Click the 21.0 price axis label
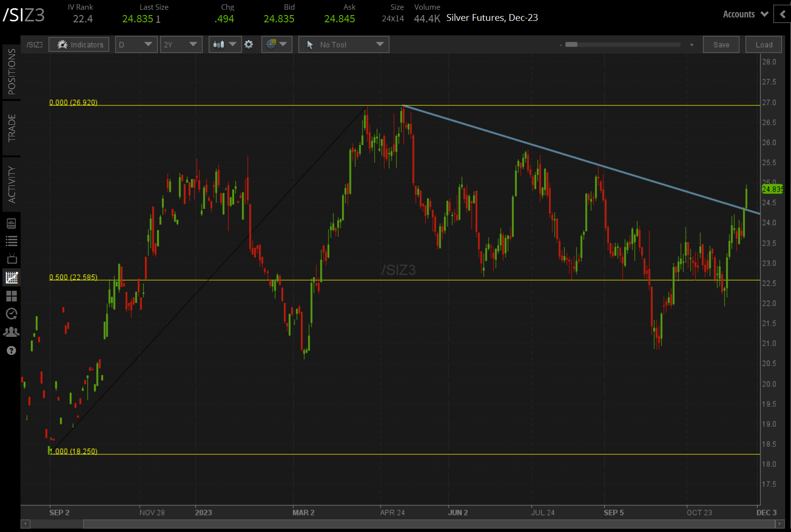 (x=769, y=344)
